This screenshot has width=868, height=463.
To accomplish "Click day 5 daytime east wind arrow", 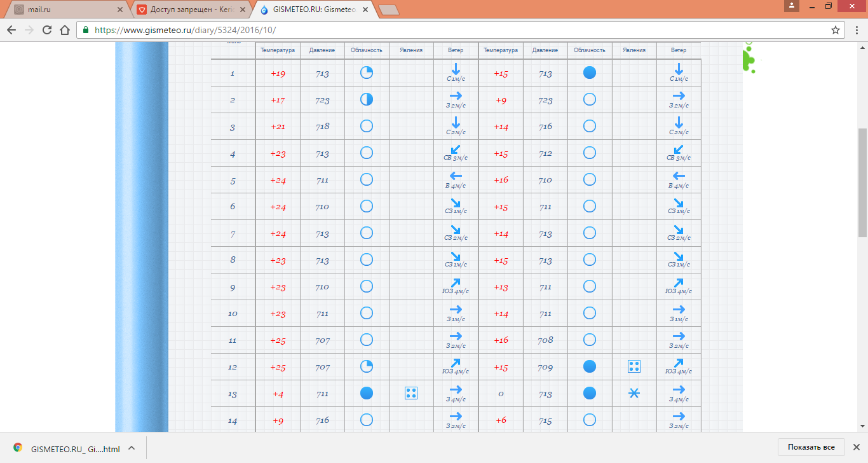I will click(x=456, y=176).
